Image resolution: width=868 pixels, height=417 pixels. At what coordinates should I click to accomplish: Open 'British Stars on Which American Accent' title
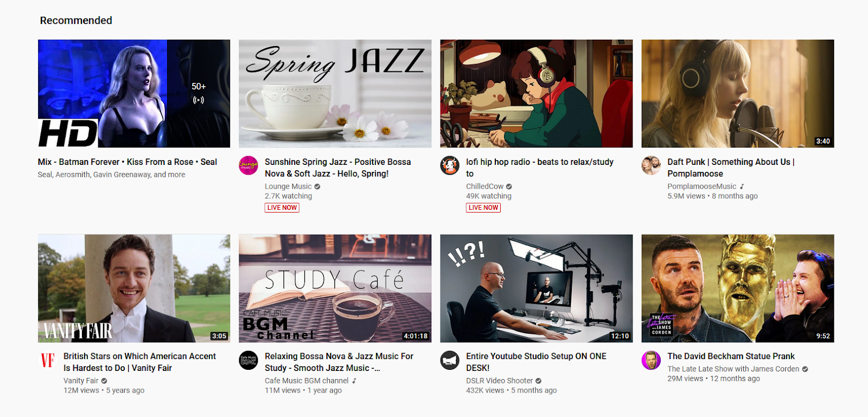click(139, 362)
